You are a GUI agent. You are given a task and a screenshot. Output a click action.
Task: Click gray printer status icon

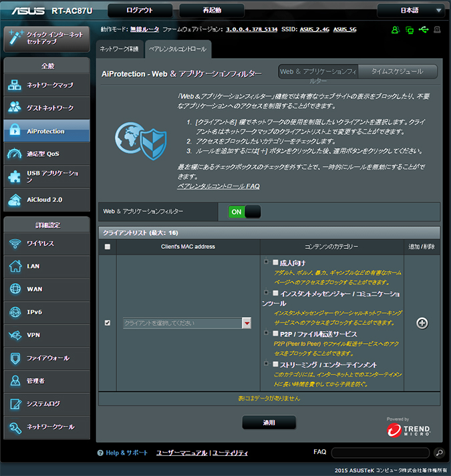click(437, 29)
